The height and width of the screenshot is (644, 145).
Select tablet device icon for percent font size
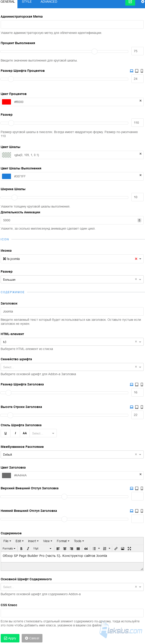click(x=137, y=71)
